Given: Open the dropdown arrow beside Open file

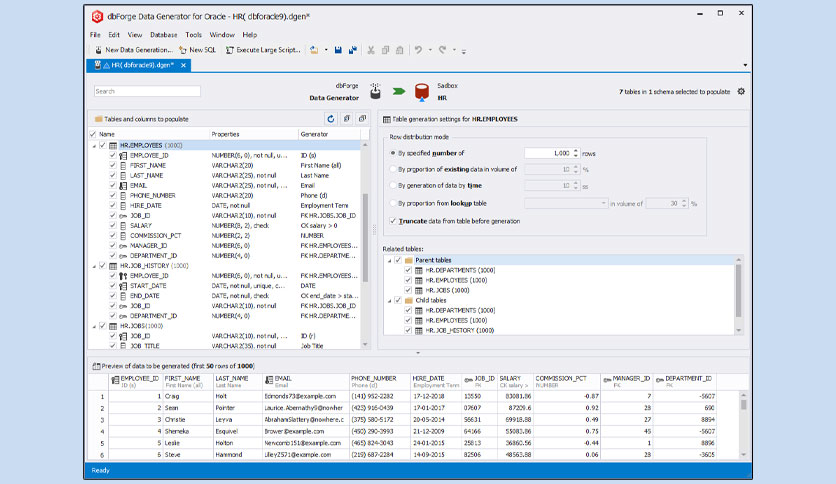Looking at the screenshot, I should click(x=326, y=50).
